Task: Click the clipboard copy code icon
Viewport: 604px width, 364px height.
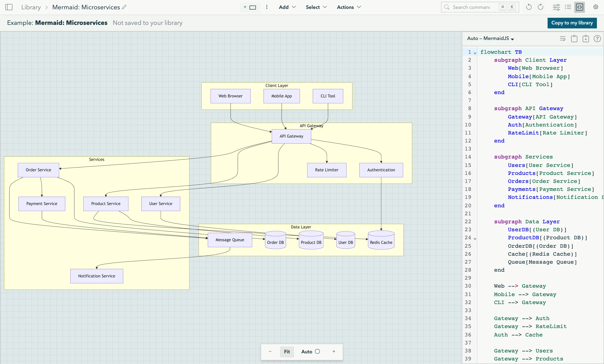Action: click(574, 38)
